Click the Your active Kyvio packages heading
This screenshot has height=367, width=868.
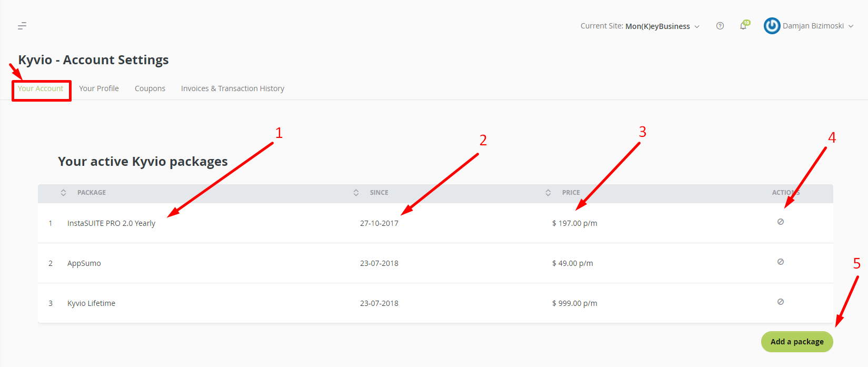tap(143, 162)
